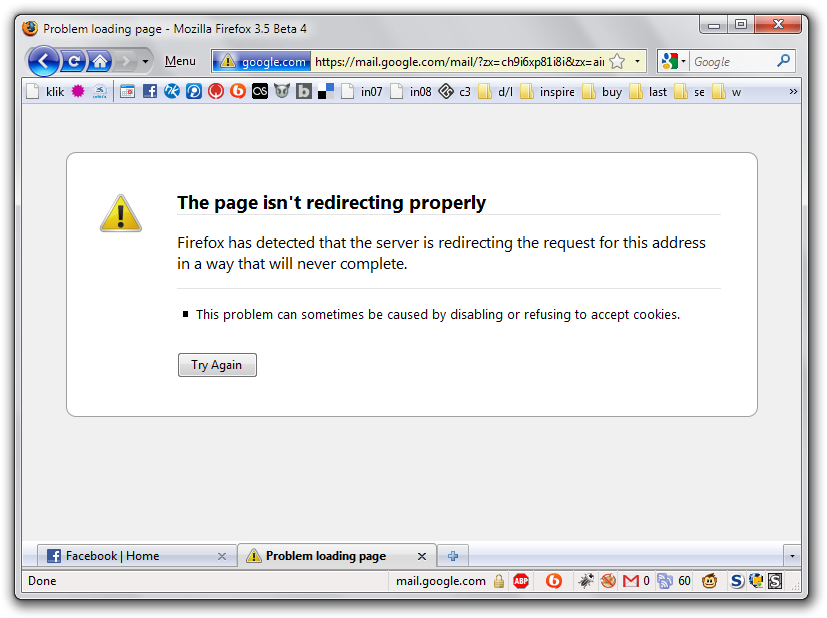The image size is (827, 618).
Task: Open the URL bar history dropdown arrow
Action: click(x=637, y=62)
